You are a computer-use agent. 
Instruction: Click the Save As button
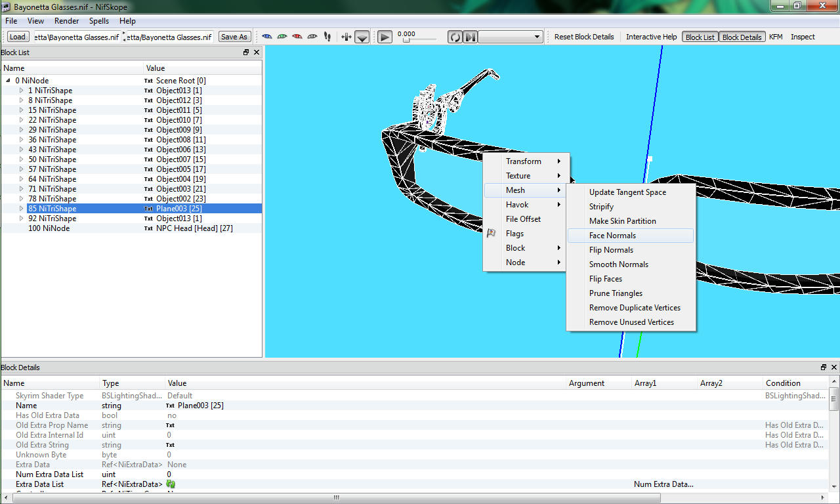[x=234, y=37]
